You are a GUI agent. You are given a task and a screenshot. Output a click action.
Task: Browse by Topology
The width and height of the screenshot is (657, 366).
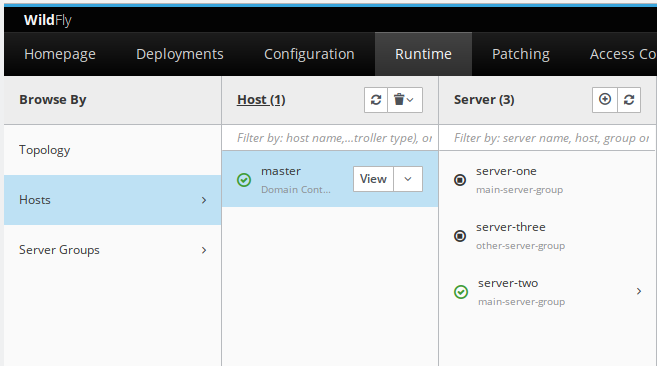112,150
